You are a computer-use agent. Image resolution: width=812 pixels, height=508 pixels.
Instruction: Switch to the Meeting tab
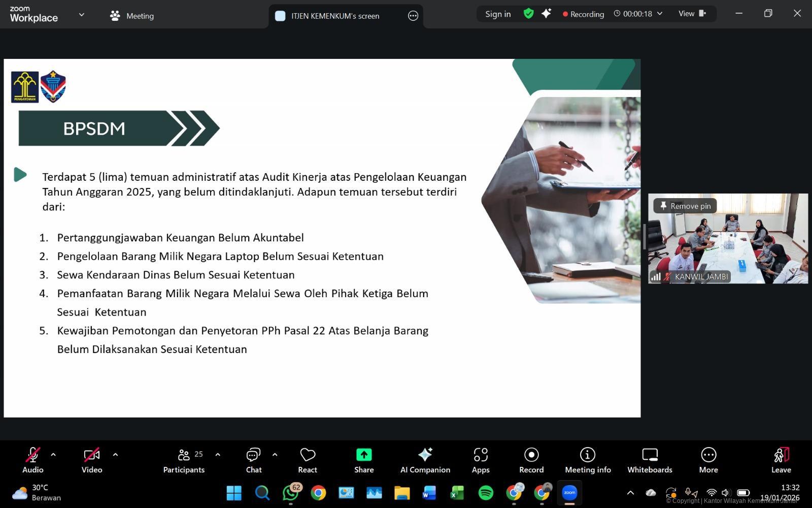(132, 16)
